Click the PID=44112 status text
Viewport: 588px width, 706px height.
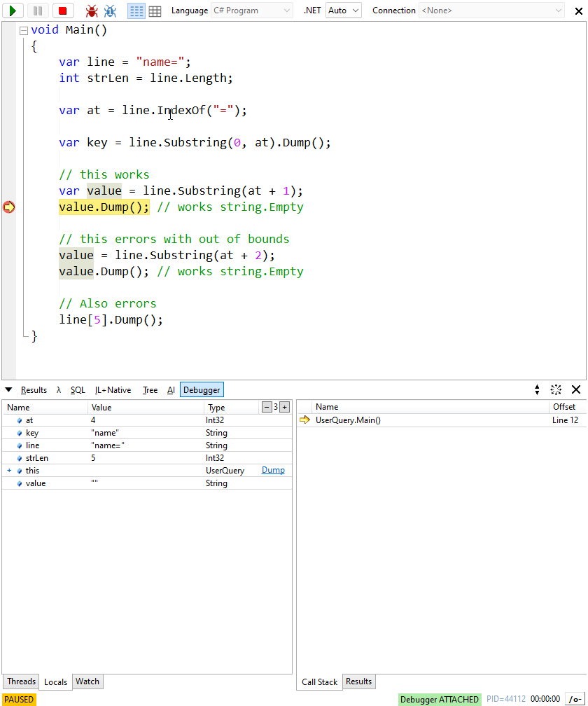click(505, 699)
